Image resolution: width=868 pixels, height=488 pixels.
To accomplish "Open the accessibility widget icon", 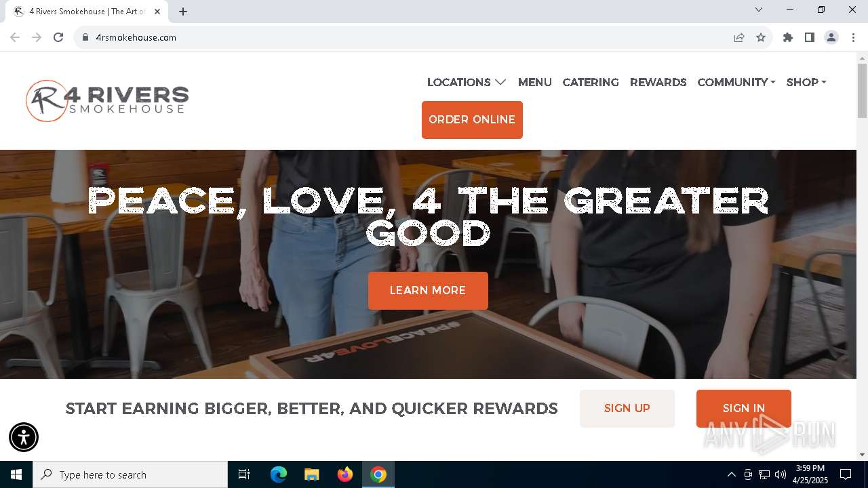I will 24,437.
